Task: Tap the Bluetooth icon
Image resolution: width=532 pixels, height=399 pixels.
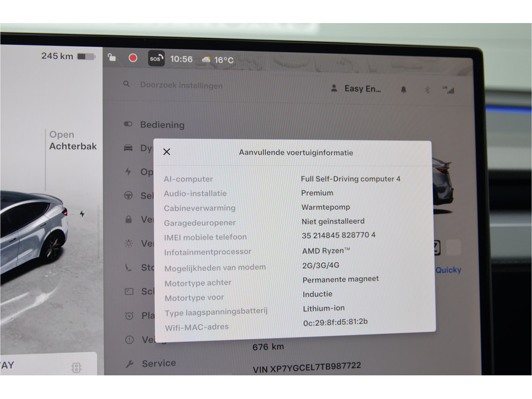Action: (x=427, y=90)
